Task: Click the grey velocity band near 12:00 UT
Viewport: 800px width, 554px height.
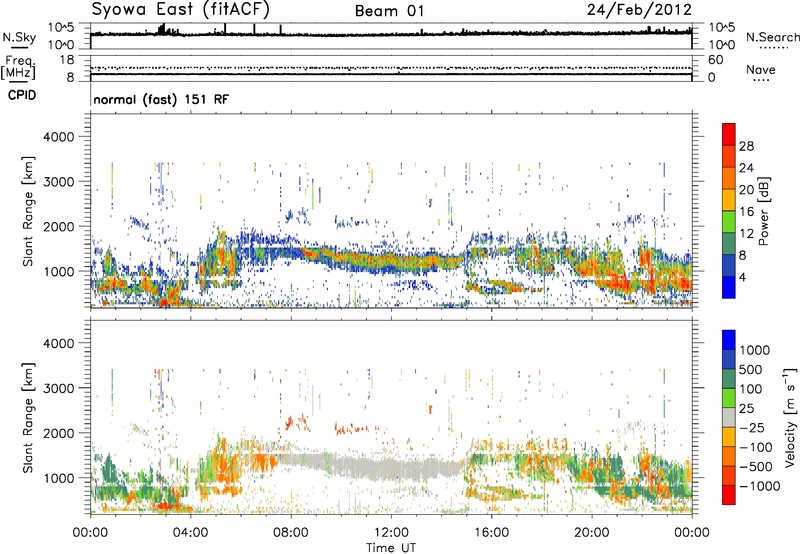Action: tap(391, 467)
